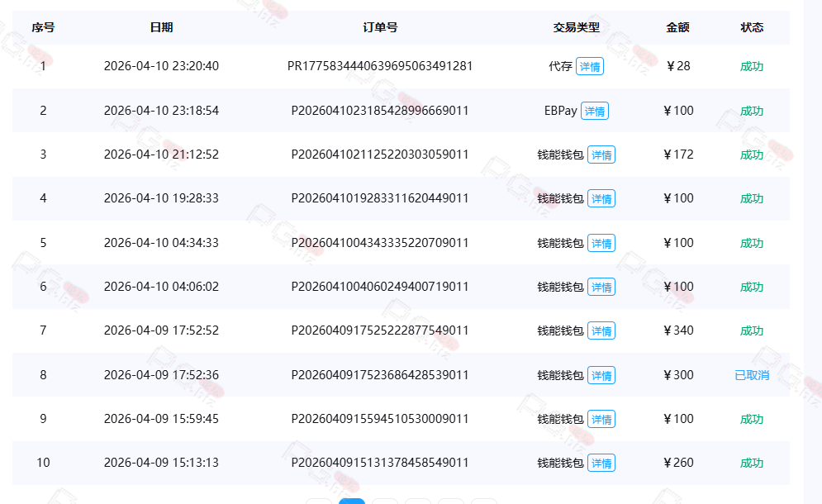
Task: Show 详情 for row 6
Action: point(601,287)
